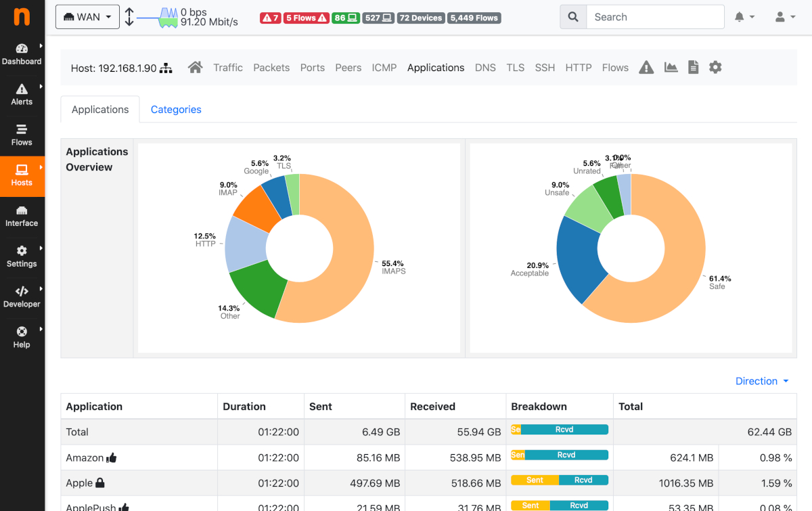The height and width of the screenshot is (511, 812).
Task: Open the user account menu icon
Action: [x=780, y=16]
